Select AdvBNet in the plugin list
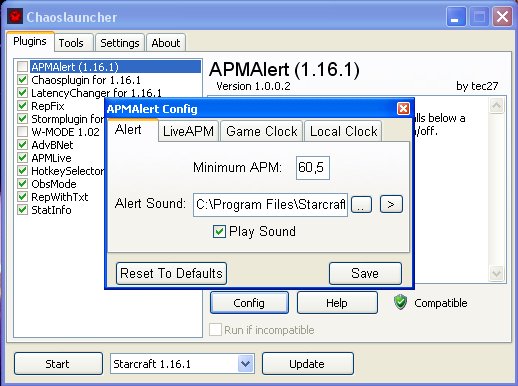 tap(52, 145)
